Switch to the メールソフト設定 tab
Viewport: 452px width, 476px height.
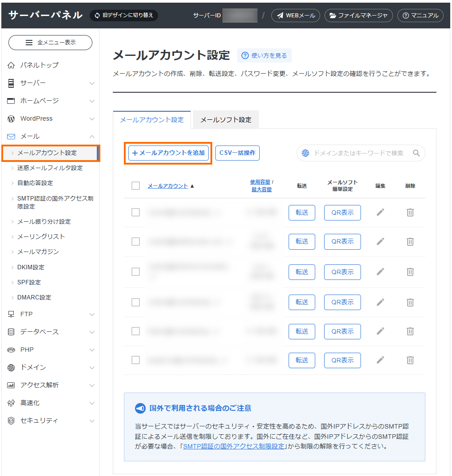226,120
